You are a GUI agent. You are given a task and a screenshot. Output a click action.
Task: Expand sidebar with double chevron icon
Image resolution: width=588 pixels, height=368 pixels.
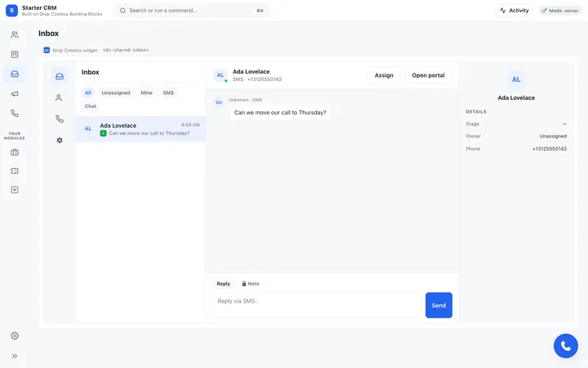[x=15, y=356]
